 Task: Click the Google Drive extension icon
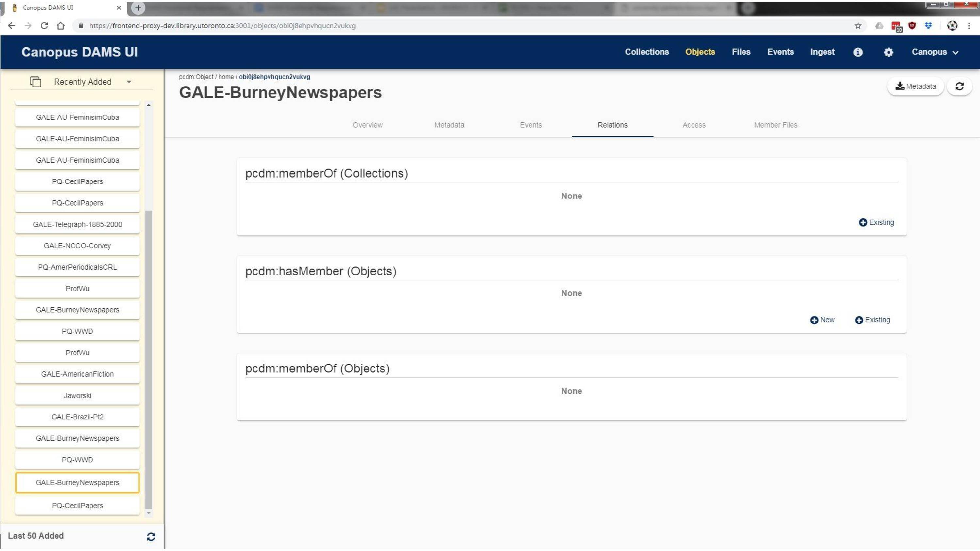[879, 26]
